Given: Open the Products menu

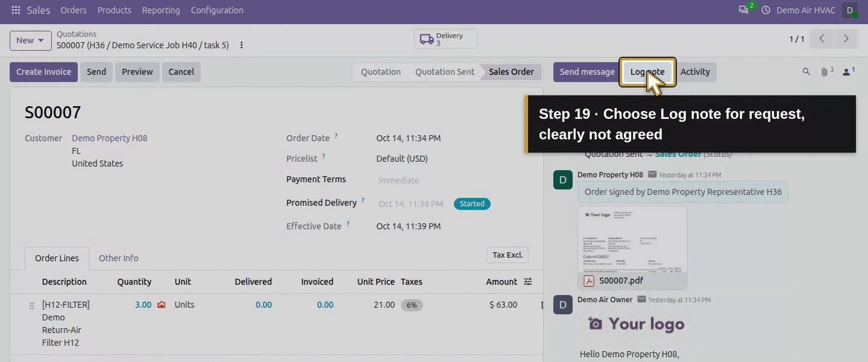Looking at the screenshot, I should (115, 10).
